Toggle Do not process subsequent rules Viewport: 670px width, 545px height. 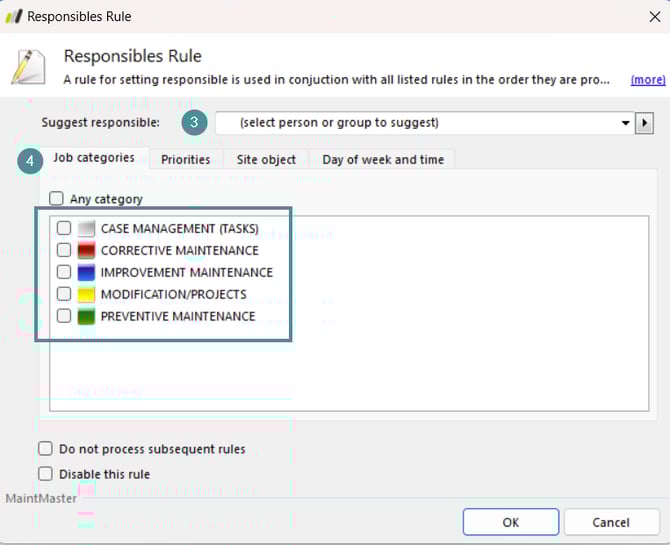[x=46, y=449]
